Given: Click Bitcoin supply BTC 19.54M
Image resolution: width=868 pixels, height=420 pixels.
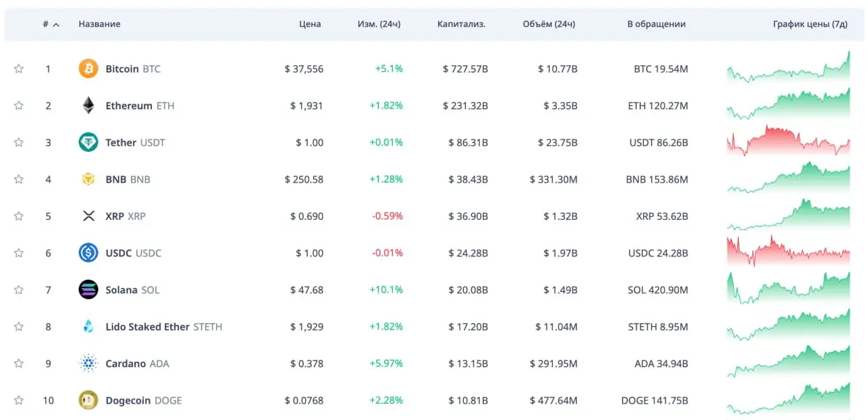Looking at the screenshot, I should 661,69.
